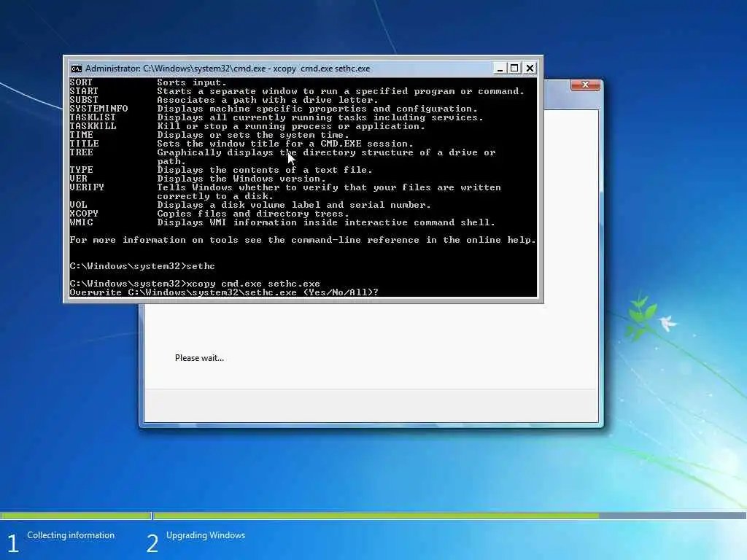Click the 'Upgrading Windows' step label
Screen dimensions: 747x560
pyautogui.click(x=205, y=535)
